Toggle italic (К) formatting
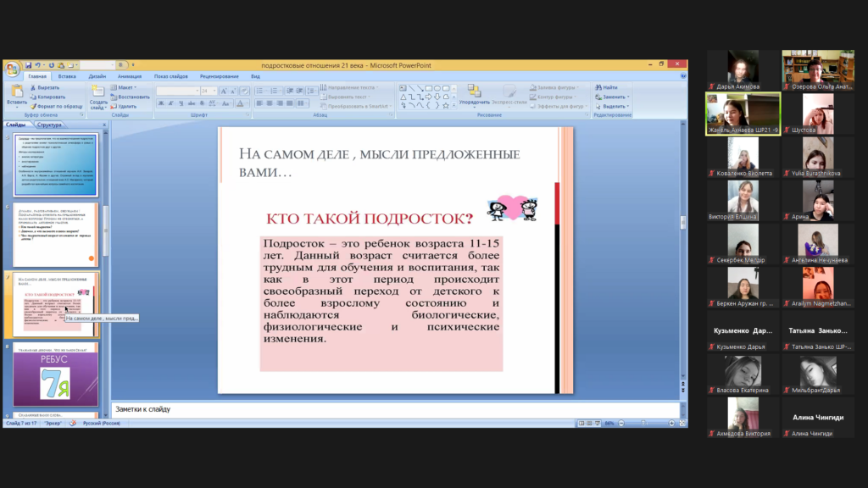 [x=171, y=103]
